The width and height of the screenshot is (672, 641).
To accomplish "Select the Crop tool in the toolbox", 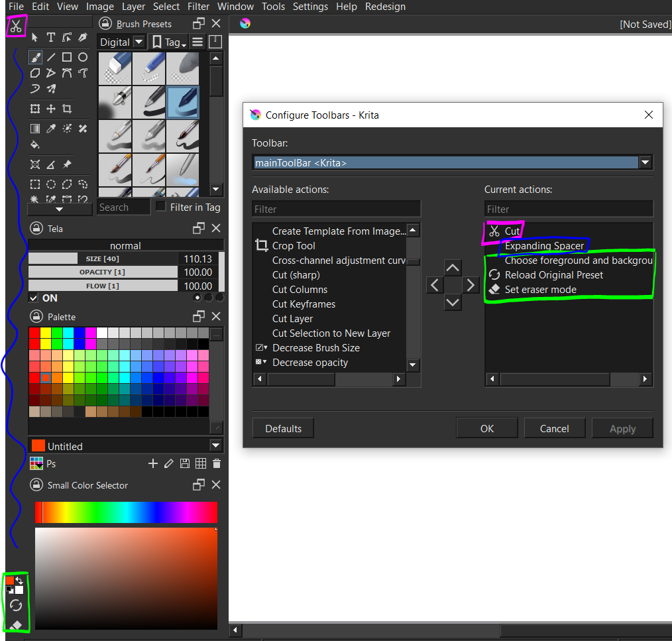I will click(67, 109).
